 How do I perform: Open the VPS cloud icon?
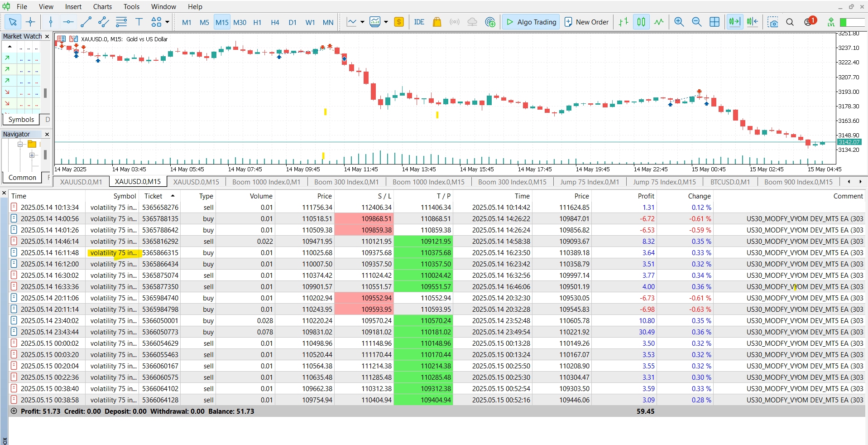pos(472,22)
